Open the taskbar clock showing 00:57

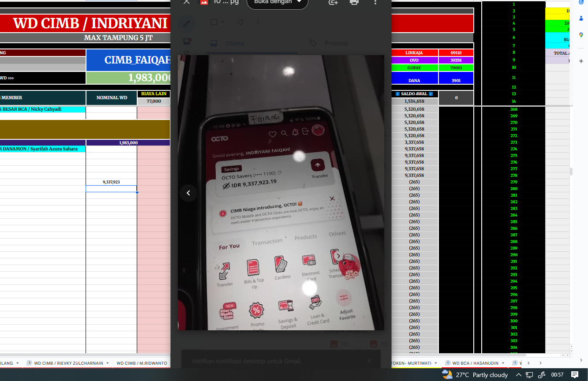(x=557, y=375)
